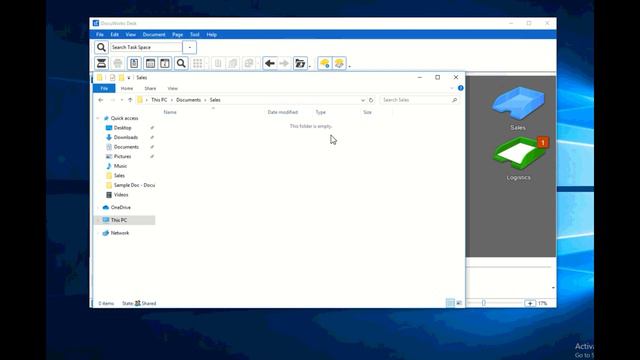Screen dimensions: 640x360
Task: Open the File menu in DocuWorks Desk
Action: click(x=100, y=35)
